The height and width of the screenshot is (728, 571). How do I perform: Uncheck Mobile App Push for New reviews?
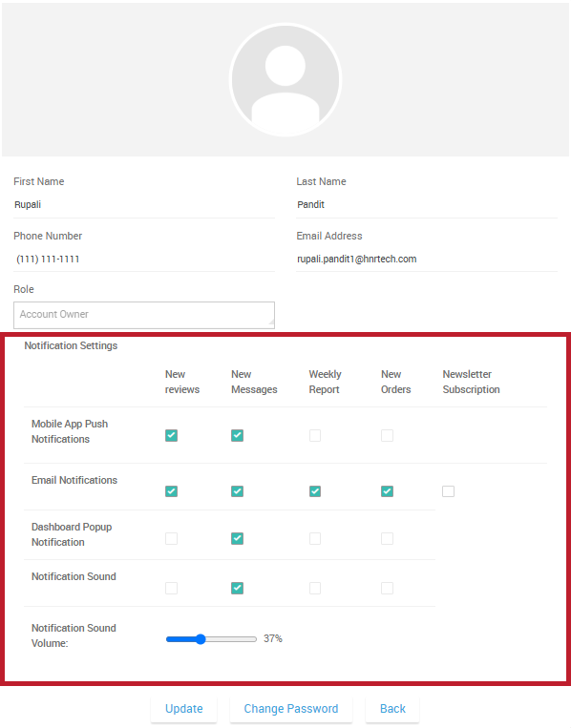click(x=172, y=435)
